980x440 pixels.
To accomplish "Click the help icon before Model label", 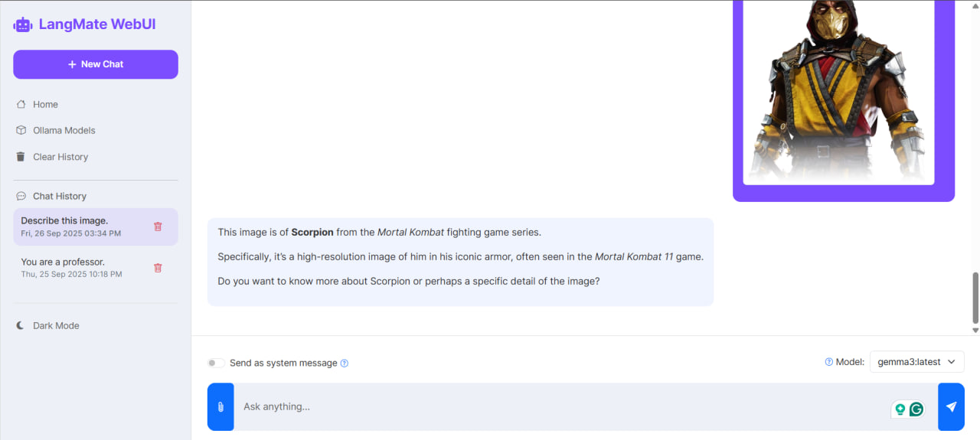I will tap(828, 362).
